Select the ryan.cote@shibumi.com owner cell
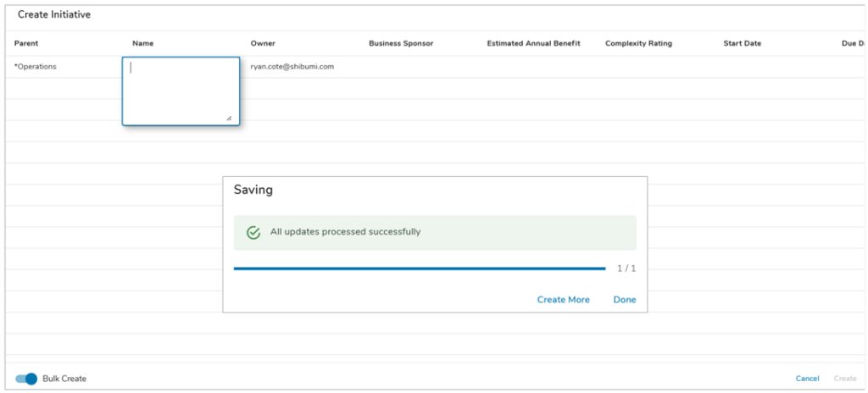Viewport: 868px width, 393px height. click(292, 66)
